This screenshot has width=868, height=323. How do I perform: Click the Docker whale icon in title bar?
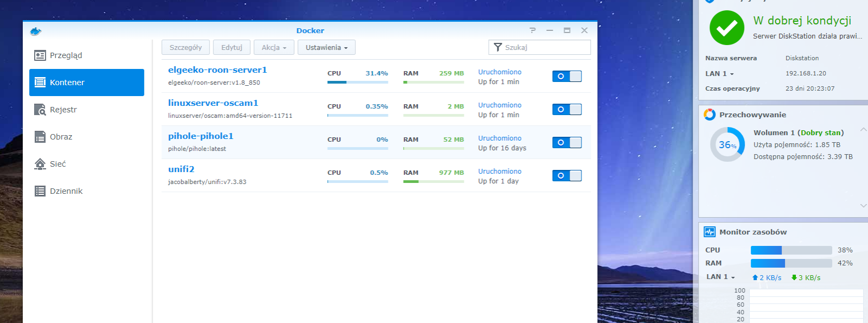[x=36, y=31]
